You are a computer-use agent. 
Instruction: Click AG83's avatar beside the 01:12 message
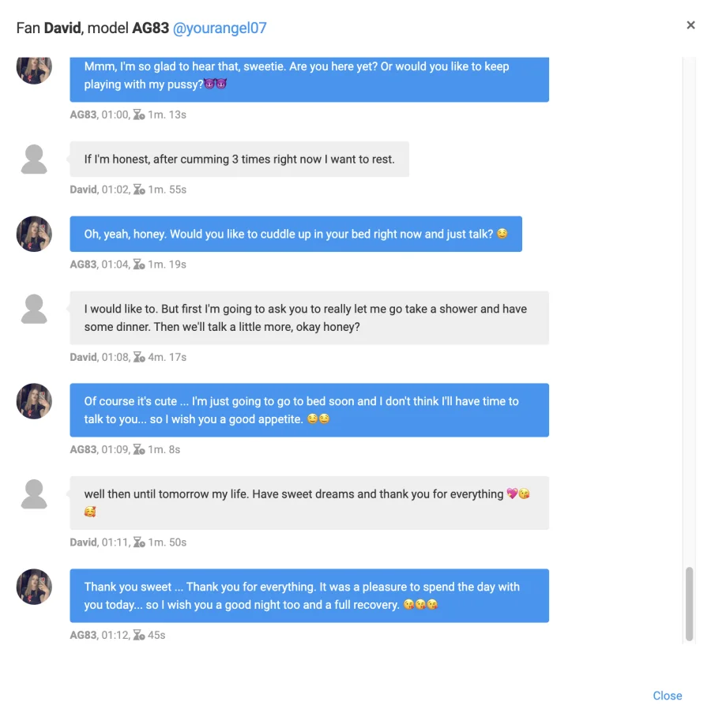(x=34, y=587)
